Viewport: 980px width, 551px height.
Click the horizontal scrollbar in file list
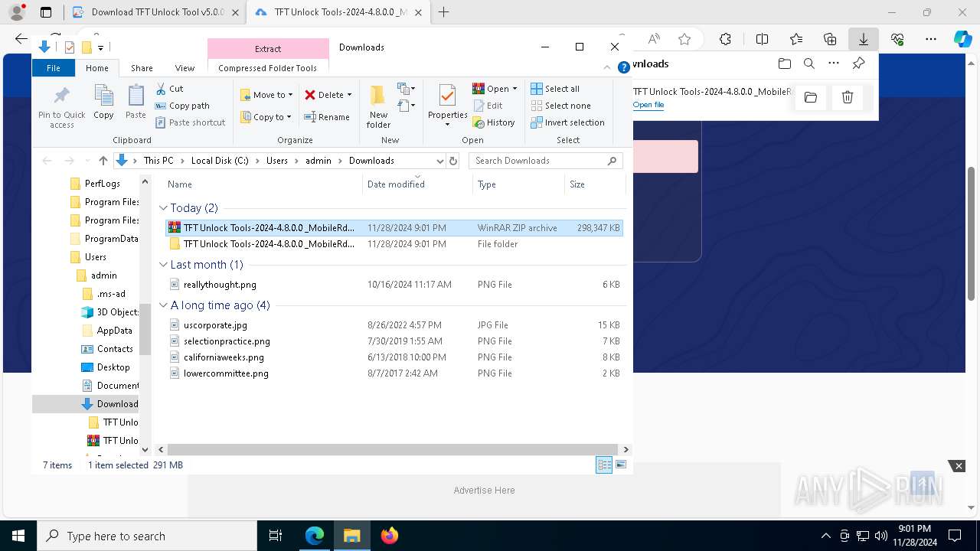point(392,449)
